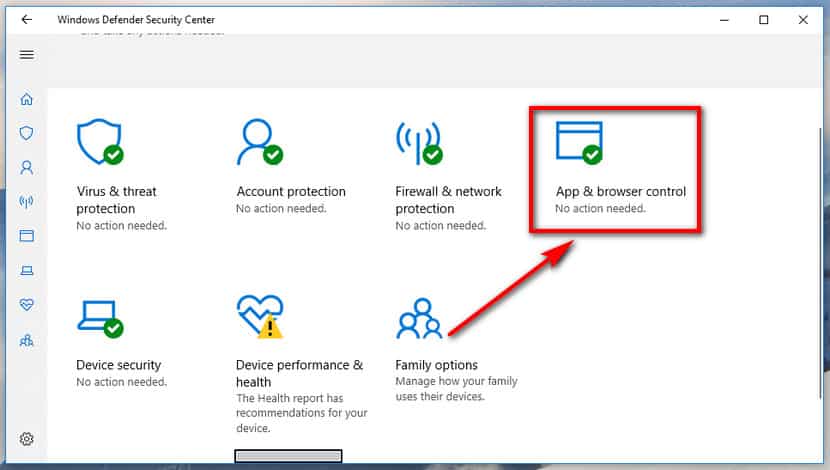Click 'No action needed.' under Virus & threat protection
The image size is (830, 470).
(122, 225)
